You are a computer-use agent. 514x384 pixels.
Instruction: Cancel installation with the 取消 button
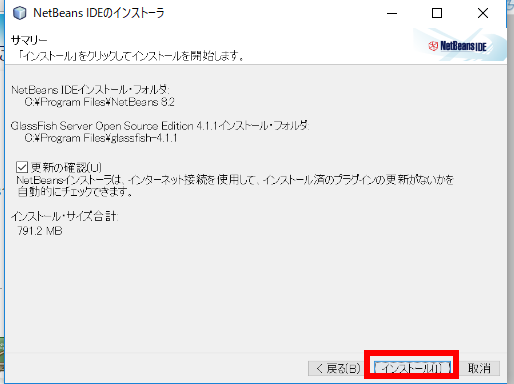tap(479, 368)
